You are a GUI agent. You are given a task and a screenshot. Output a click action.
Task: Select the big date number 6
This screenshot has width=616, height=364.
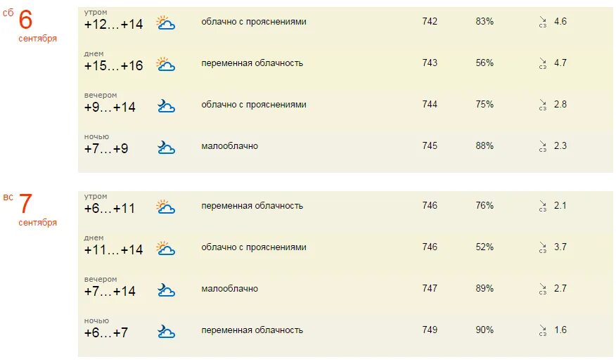(25, 20)
